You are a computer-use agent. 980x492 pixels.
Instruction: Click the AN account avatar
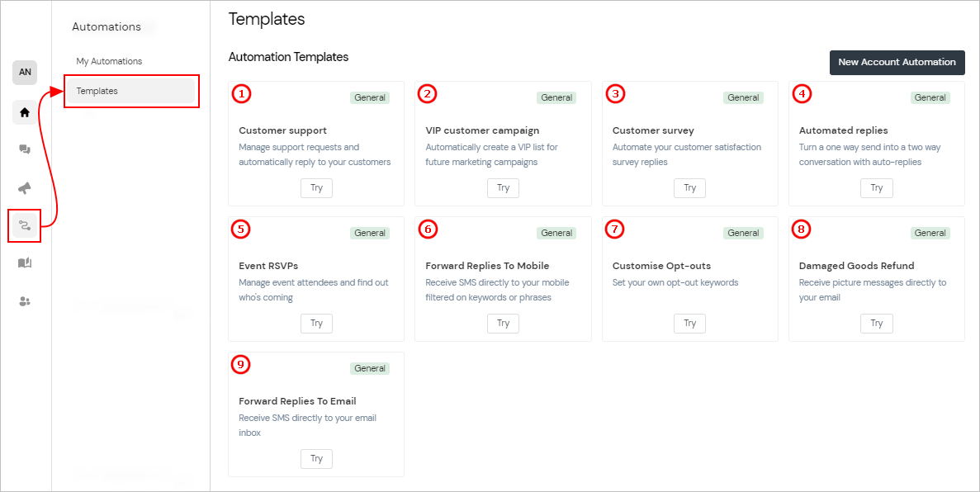point(25,72)
